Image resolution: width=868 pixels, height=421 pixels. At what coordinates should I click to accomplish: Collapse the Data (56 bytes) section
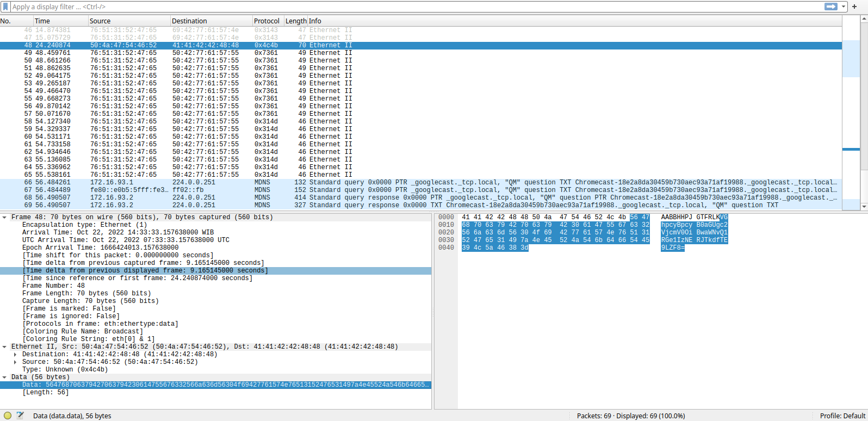(5, 377)
